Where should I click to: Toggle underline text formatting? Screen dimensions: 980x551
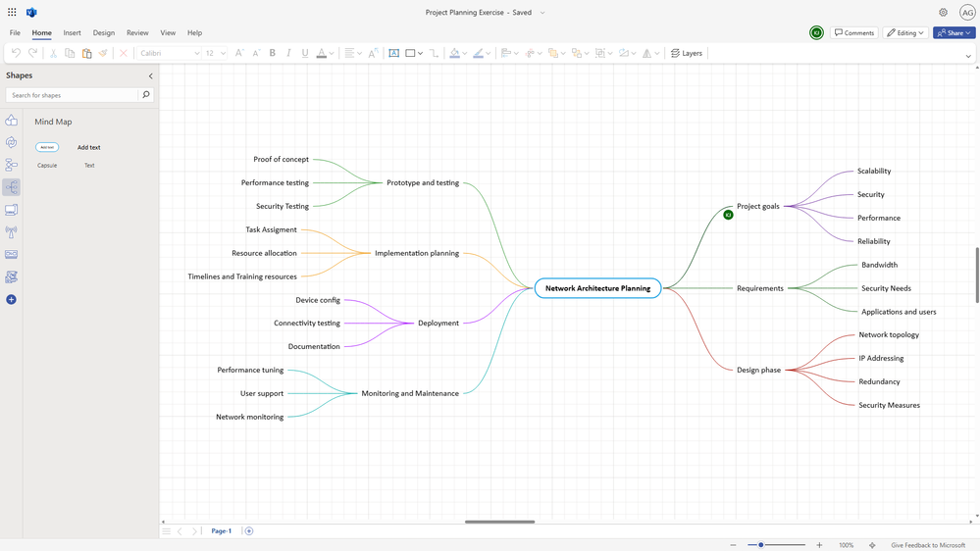(305, 53)
